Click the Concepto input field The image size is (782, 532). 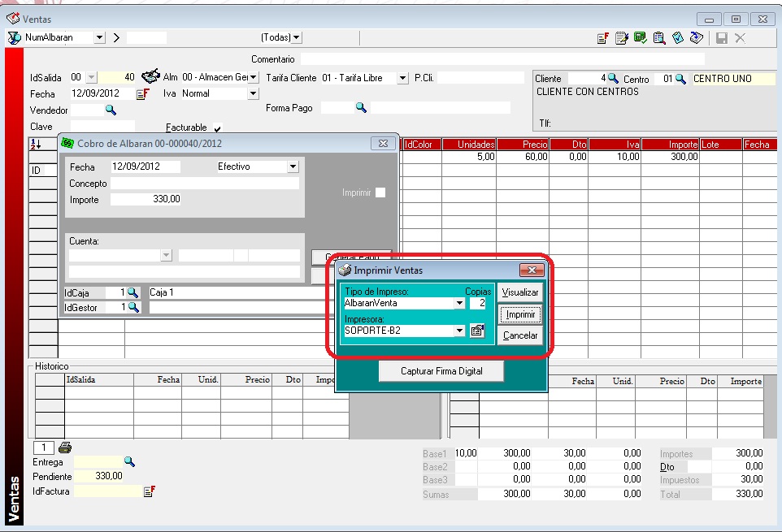point(205,184)
